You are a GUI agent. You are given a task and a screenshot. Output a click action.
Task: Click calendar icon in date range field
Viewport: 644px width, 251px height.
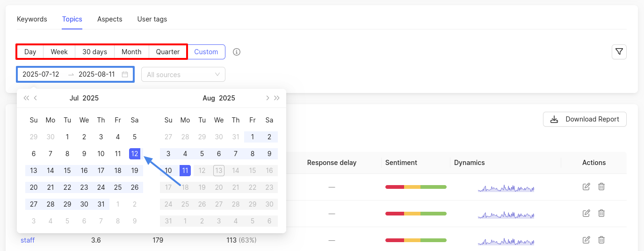tap(125, 74)
